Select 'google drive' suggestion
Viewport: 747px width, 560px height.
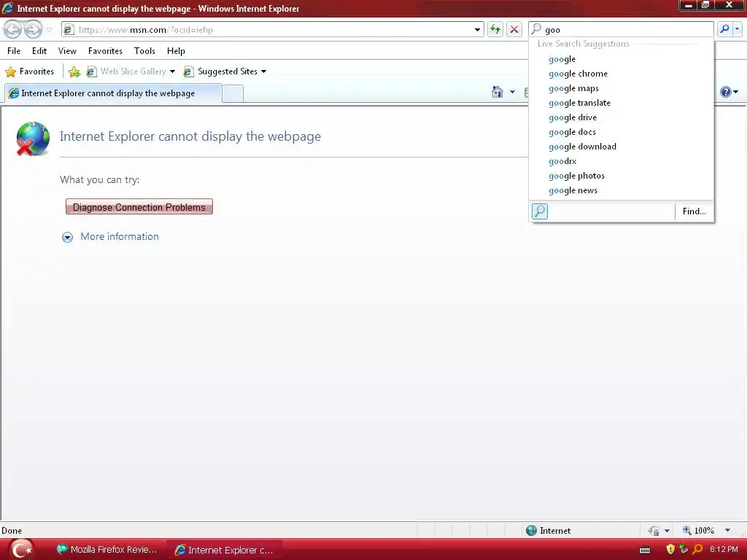[x=622, y=117]
